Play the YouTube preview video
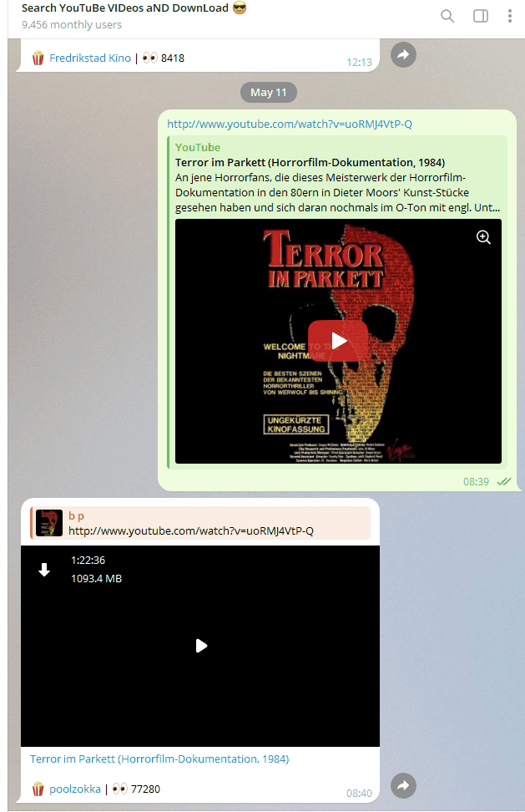This screenshot has width=525, height=812. pyautogui.click(x=338, y=341)
